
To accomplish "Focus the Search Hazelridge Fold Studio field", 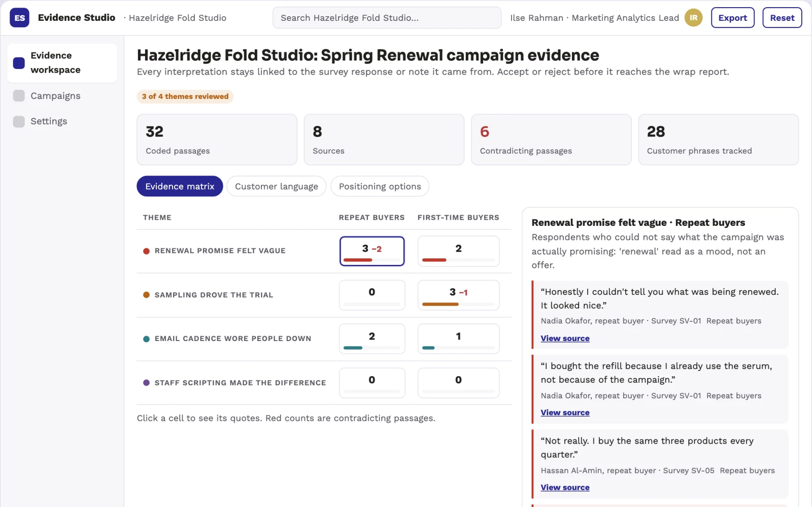I will coord(387,18).
